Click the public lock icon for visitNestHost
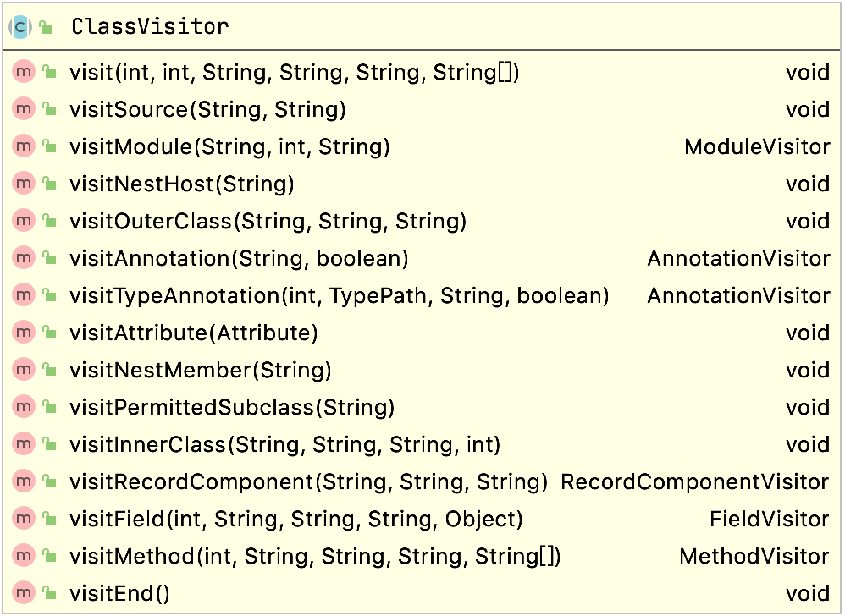Image resolution: width=845 pixels, height=616 pixels. pos(50,184)
